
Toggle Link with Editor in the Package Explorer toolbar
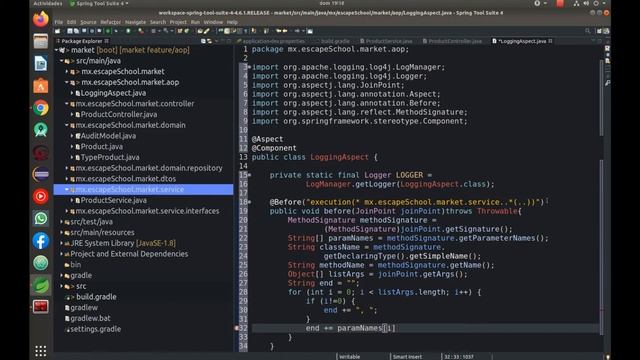pos(209,41)
